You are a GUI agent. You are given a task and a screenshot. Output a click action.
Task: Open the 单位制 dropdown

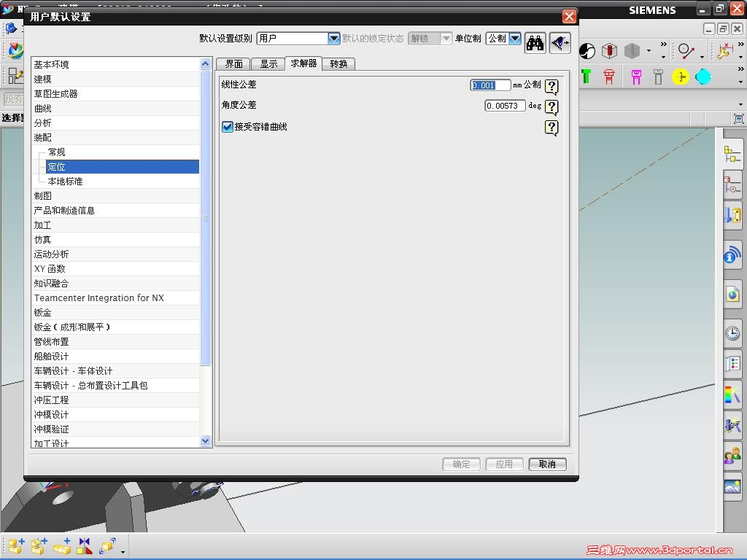[515, 39]
